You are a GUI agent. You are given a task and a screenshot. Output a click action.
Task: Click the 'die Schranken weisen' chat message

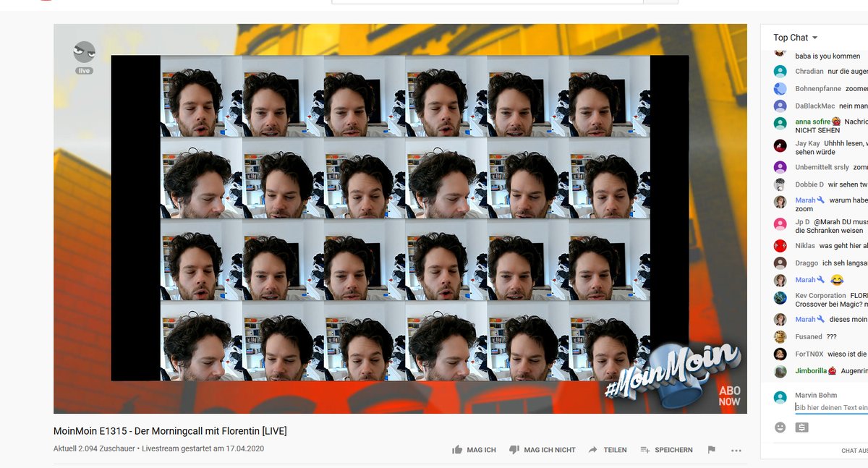click(x=829, y=231)
